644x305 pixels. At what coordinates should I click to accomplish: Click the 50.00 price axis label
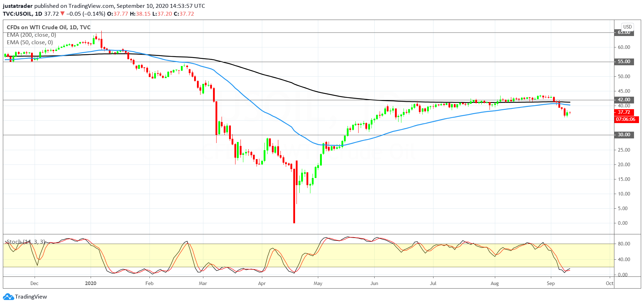624,76
